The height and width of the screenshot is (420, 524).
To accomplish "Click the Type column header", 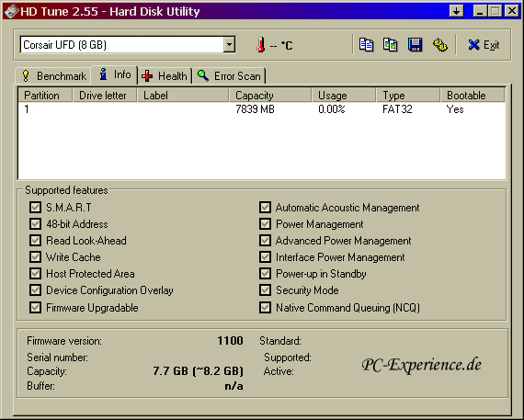I will tap(408, 96).
